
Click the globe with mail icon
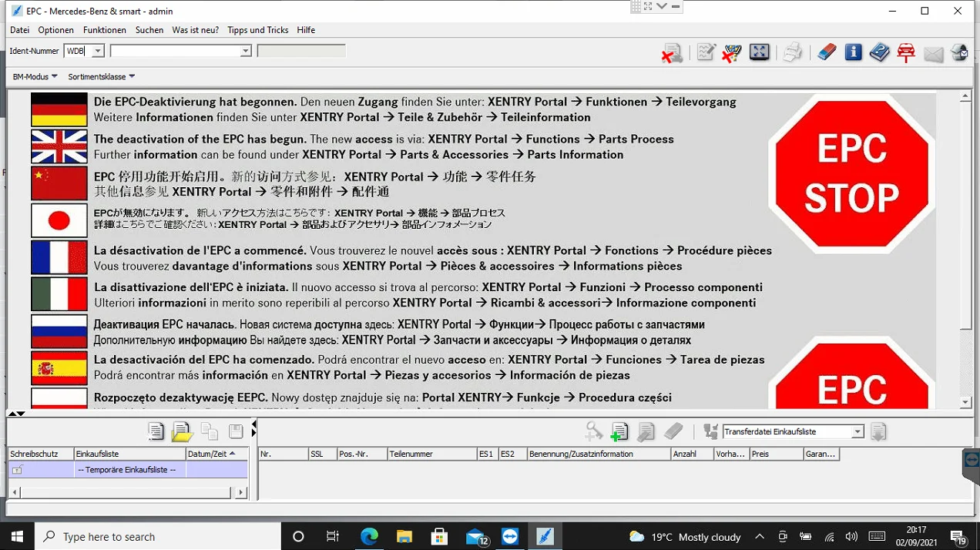click(x=959, y=52)
